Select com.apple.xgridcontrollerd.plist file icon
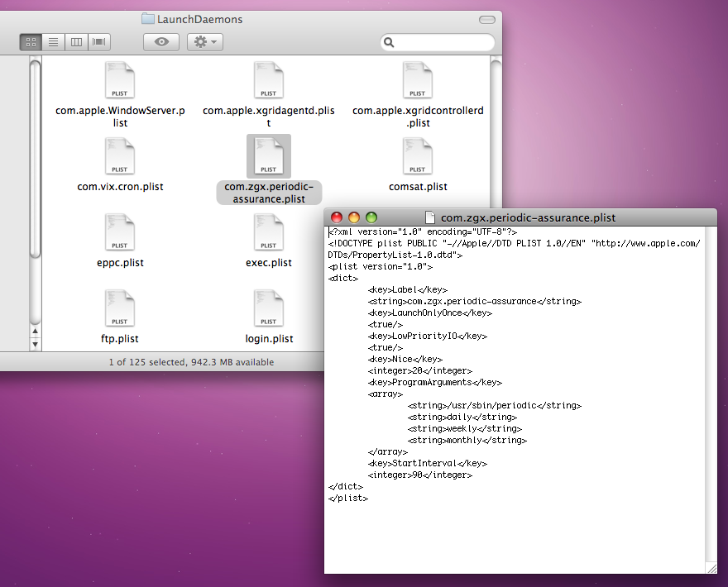Image resolution: width=728 pixels, height=587 pixels. 418,80
